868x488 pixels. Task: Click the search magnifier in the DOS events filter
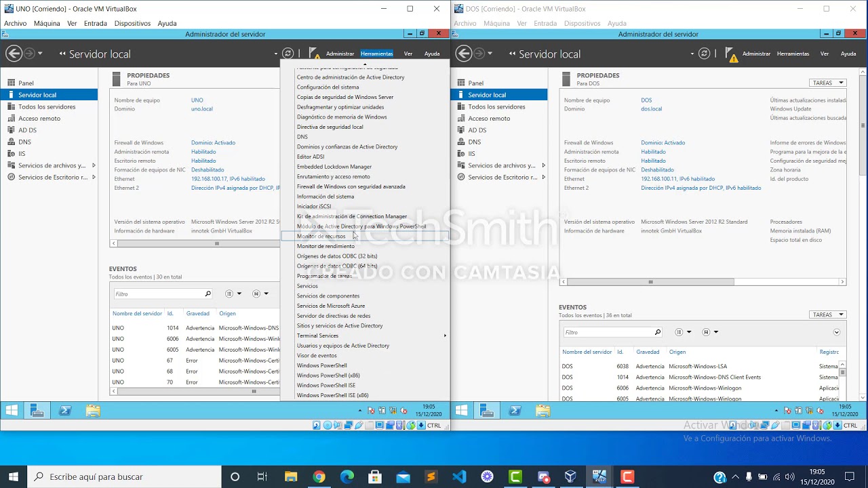[x=657, y=333]
